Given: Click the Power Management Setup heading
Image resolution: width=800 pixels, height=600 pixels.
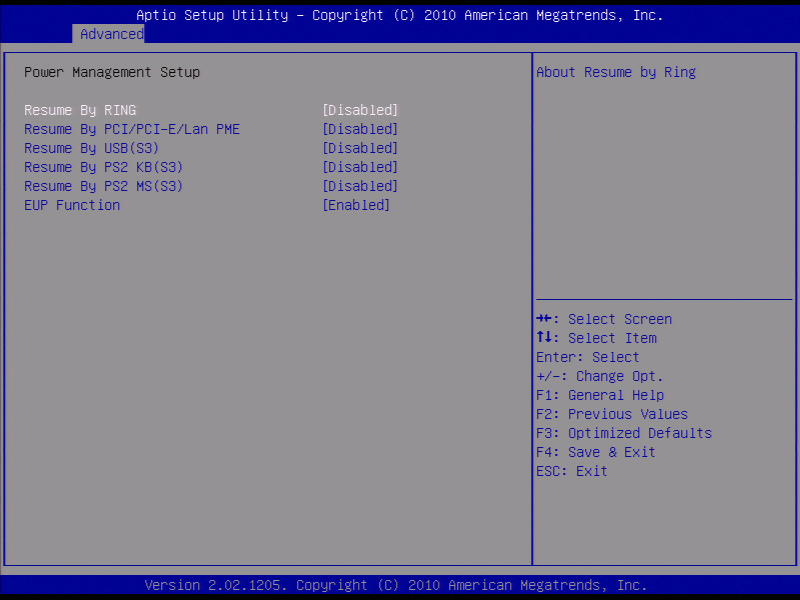Looking at the screenshot, I should click(112, 72).
